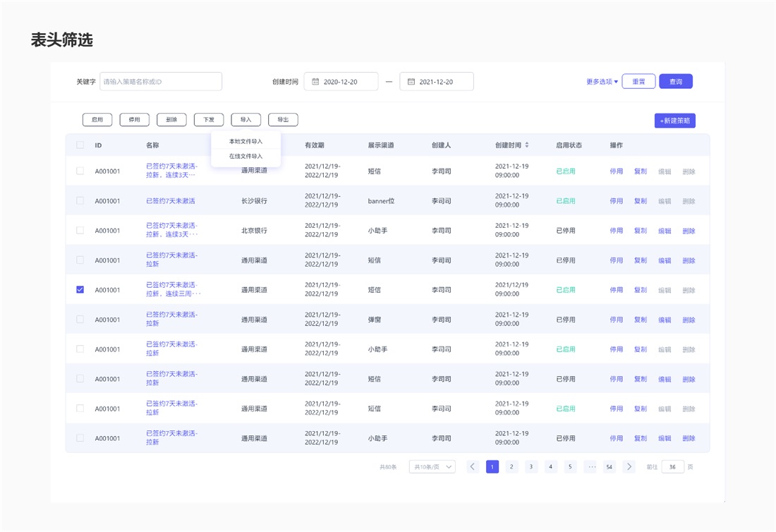Choose 本地文件导入 from the menu
This screenshot has height=532, width=776.
click(x=246, y=142)
